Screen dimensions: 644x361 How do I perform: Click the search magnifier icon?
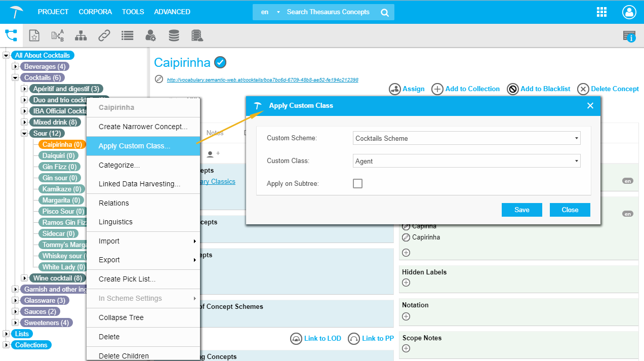pos(385,12)
